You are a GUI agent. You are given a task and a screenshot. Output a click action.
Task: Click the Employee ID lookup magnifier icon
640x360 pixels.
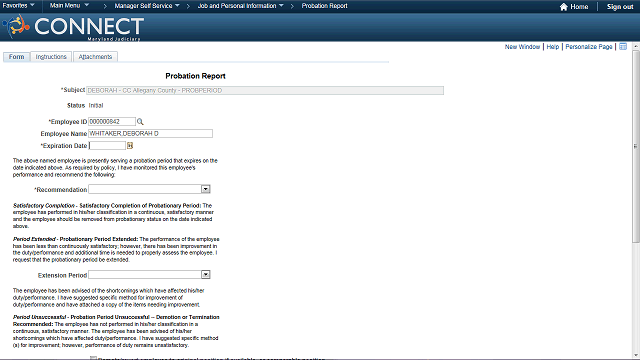(140, 122)
